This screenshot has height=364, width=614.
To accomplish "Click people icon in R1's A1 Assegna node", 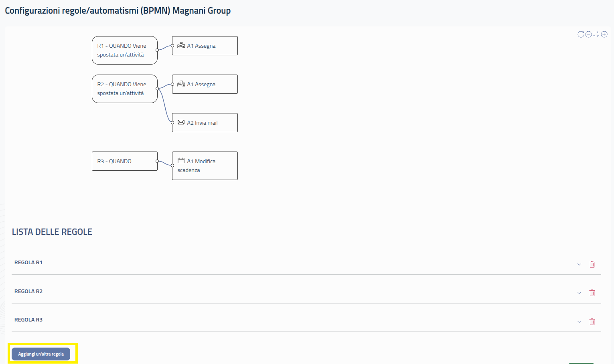I will 181,45.
